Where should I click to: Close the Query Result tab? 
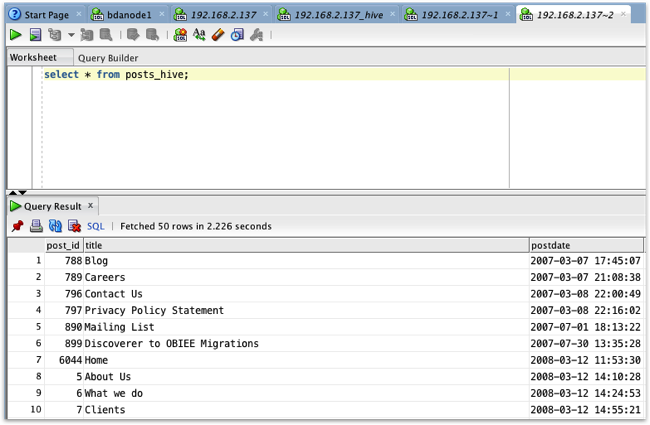click(x=90, y=206)
